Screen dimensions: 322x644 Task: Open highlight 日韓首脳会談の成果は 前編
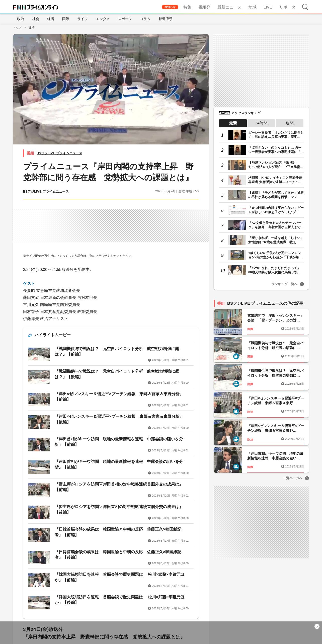pos(111,535)
